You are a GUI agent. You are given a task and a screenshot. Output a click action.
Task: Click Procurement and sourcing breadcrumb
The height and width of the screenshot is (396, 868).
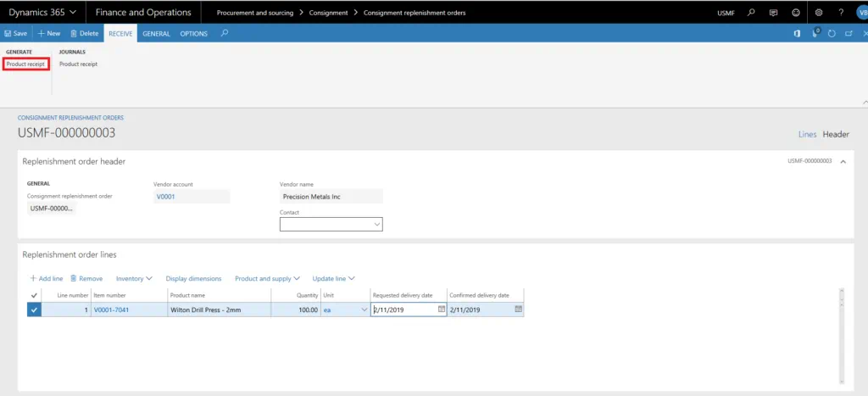click(x=254, y=13)
